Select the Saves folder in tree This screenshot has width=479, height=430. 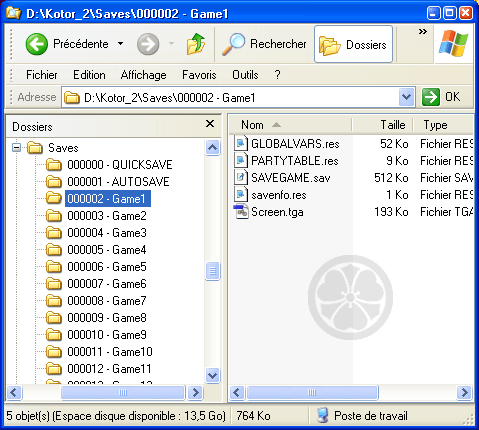pos(63,148)
